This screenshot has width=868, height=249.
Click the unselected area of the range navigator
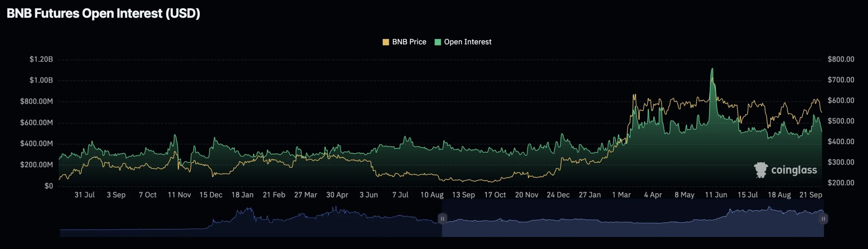pyautogui.click(x=251, y=218)
